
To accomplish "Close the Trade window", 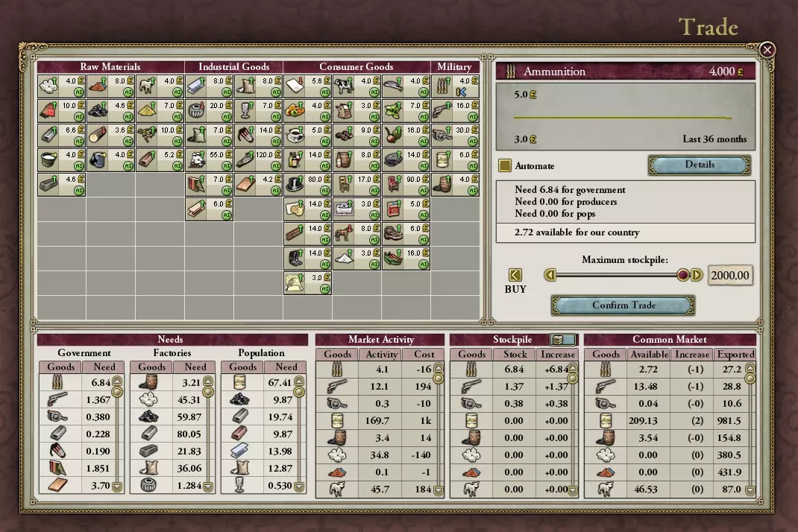I will coord(767,49).
